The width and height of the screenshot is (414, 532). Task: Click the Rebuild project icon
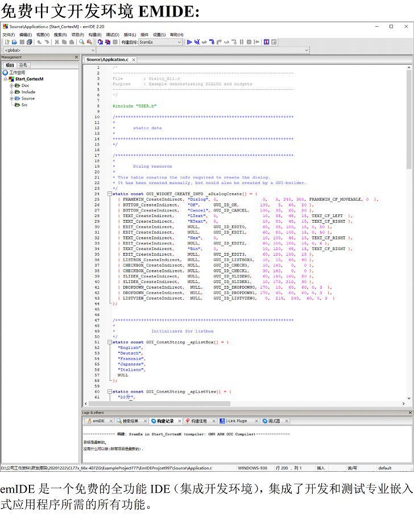click(107, 42)
